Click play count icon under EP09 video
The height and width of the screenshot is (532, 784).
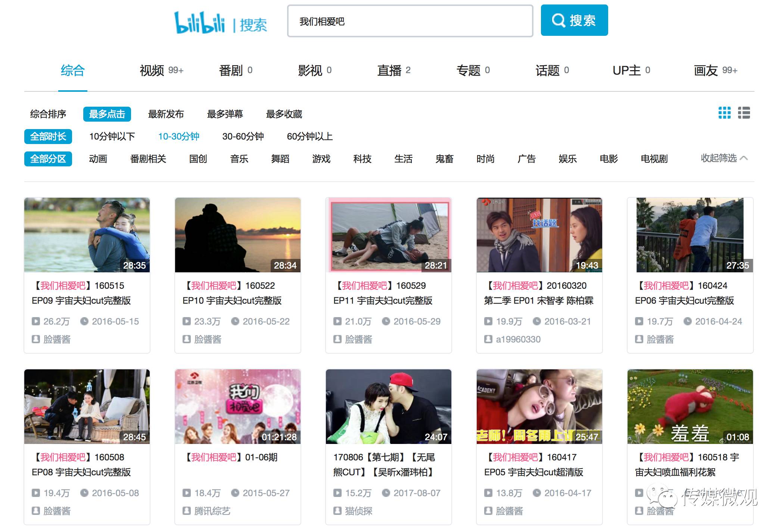[x=36, y=321]
